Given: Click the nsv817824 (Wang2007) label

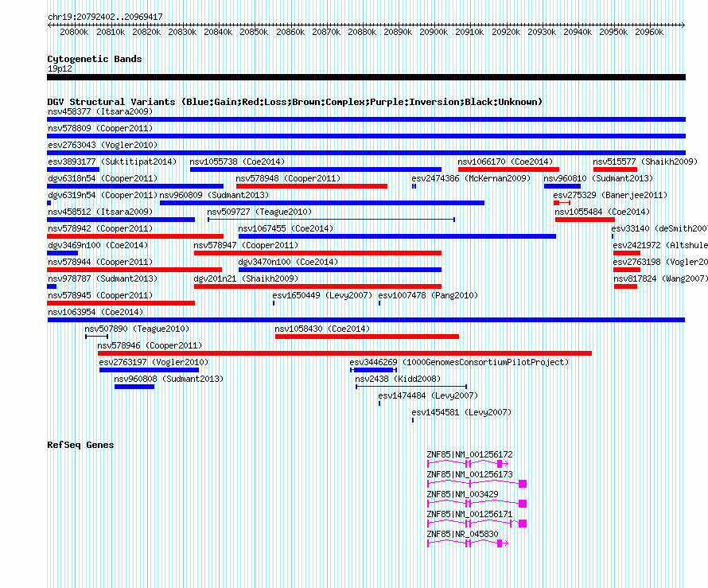Looking at the screenshot, I should tap(660, 278).
